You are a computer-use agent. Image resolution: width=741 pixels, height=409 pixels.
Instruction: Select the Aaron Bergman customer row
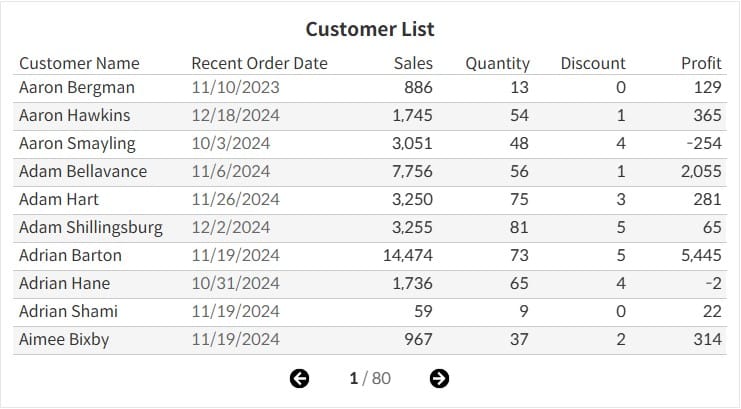(x=77, y=87)
